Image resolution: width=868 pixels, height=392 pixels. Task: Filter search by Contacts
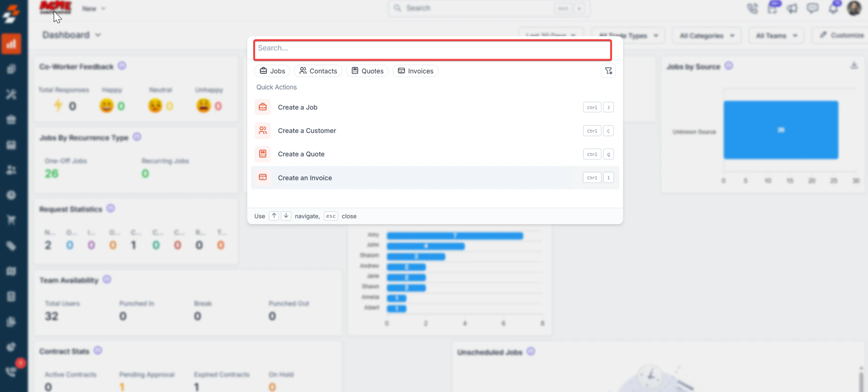(x=318, y=71)
